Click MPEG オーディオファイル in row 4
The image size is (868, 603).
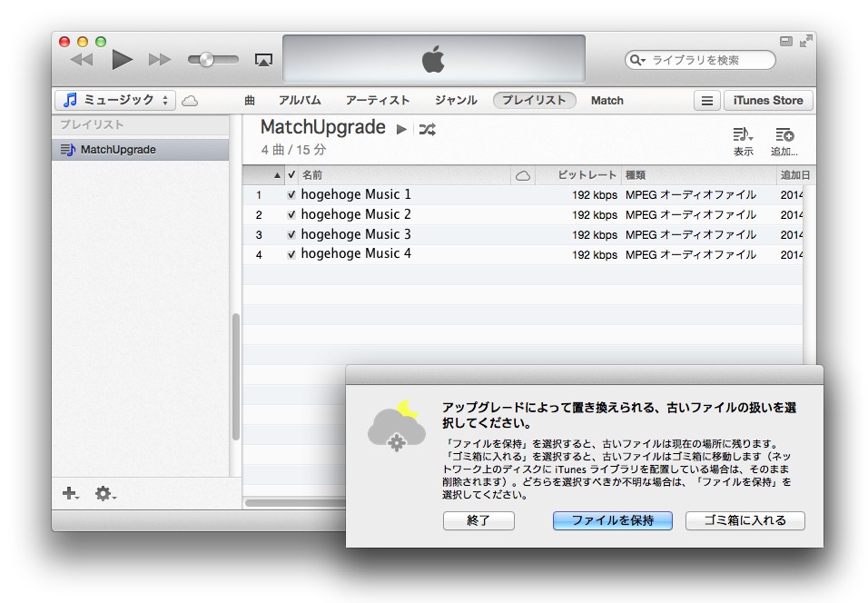(691, 254)
